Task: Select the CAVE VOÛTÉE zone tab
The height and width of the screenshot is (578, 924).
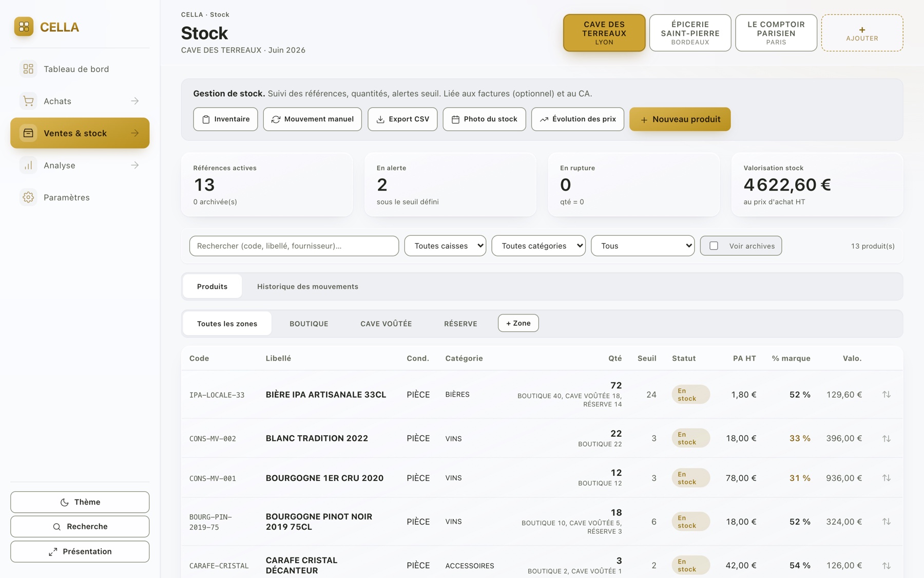Action: (x=386, y=324)
